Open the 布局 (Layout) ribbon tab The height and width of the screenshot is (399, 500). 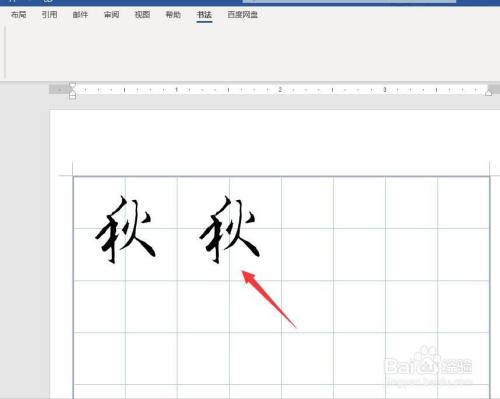click(x=18, y=15)
